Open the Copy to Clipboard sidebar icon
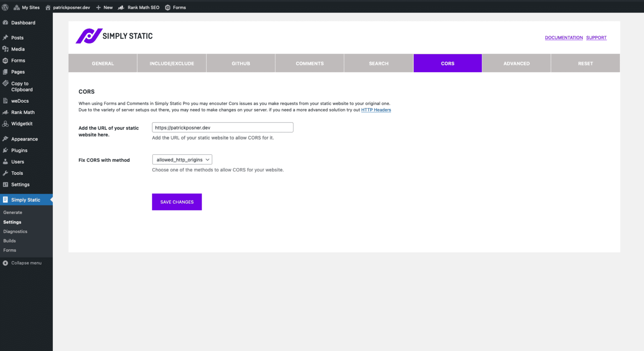644x351 pixels. (6, 83)
